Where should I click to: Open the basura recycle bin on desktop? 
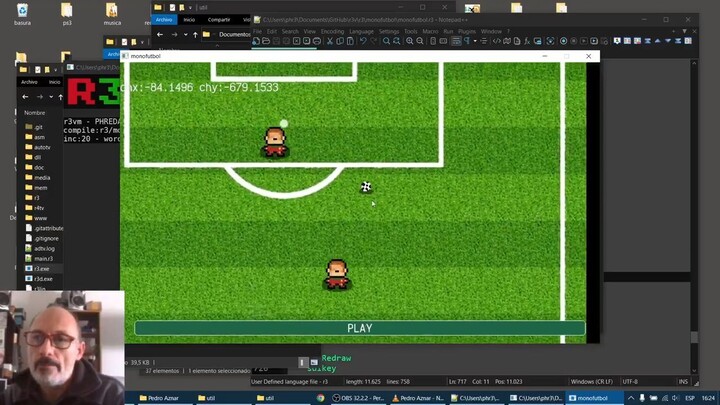point(22,14)
